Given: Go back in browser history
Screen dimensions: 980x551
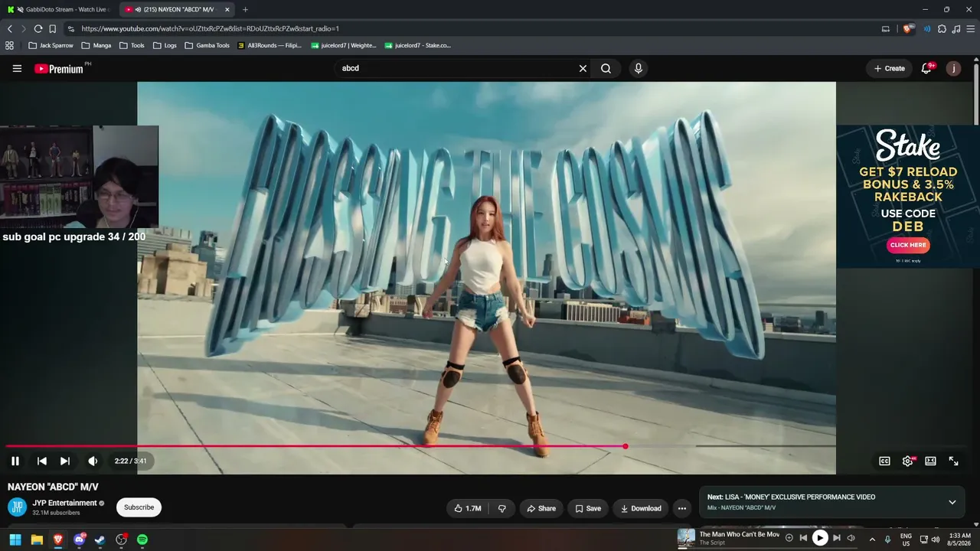Looking at the screenshot, I should (x=9, y=28).
